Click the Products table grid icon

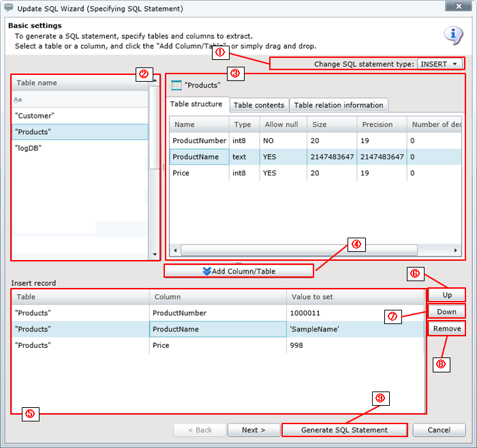point(176,86)
